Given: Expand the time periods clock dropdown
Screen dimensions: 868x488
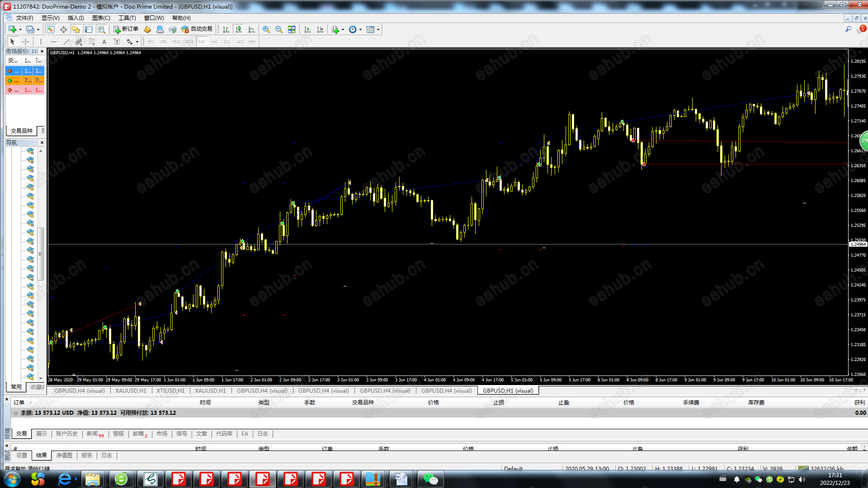Looking at the screenshot, I should 360,29.
